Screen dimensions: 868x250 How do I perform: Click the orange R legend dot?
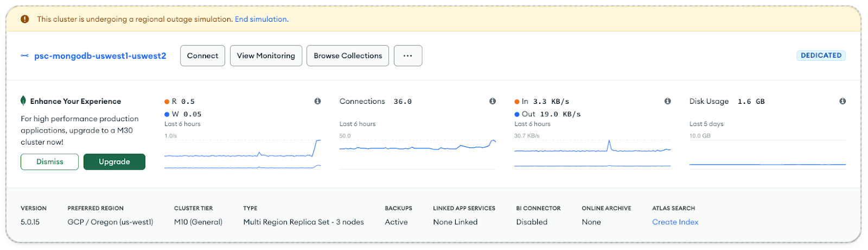[x=167, y=102]
